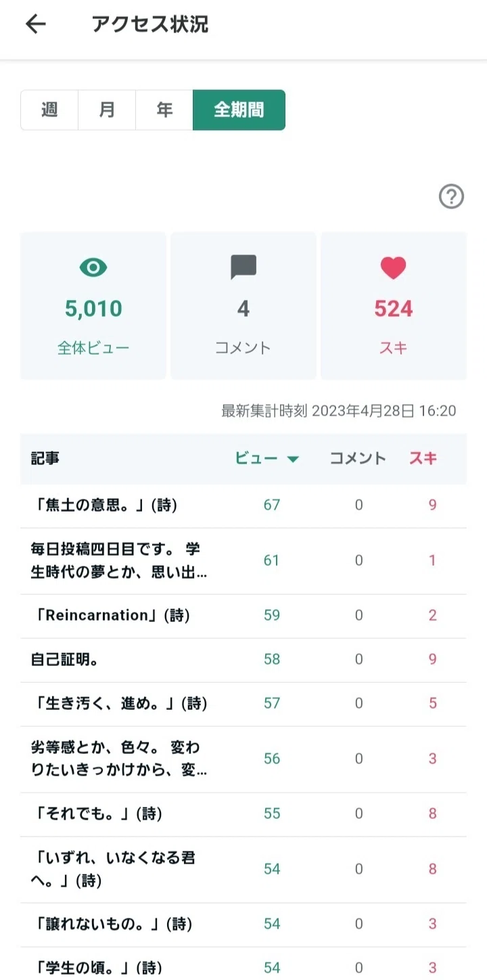The width and height of the screenshot is (487, 980).
Task: Open article 「焦土の意思。」(詩)
Action: 104,505
